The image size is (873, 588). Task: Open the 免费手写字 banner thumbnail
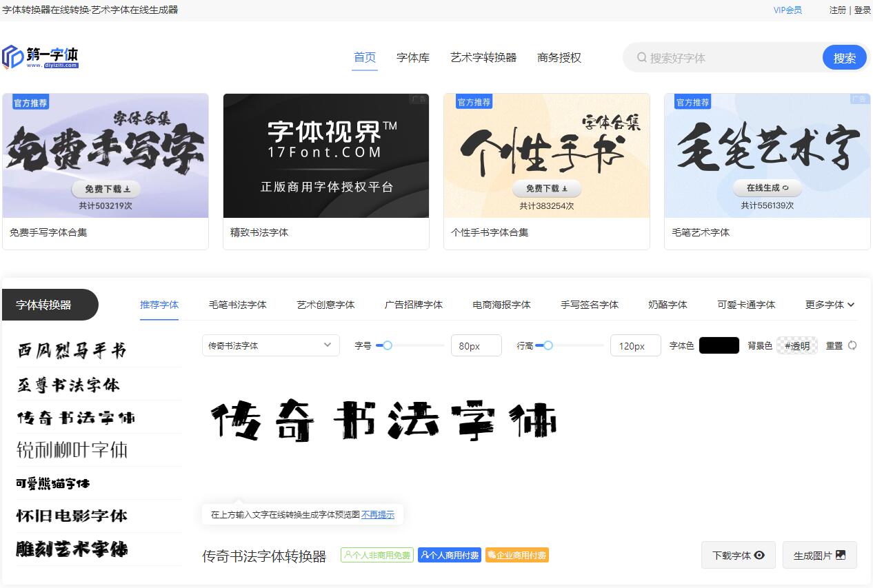(106, 156)
